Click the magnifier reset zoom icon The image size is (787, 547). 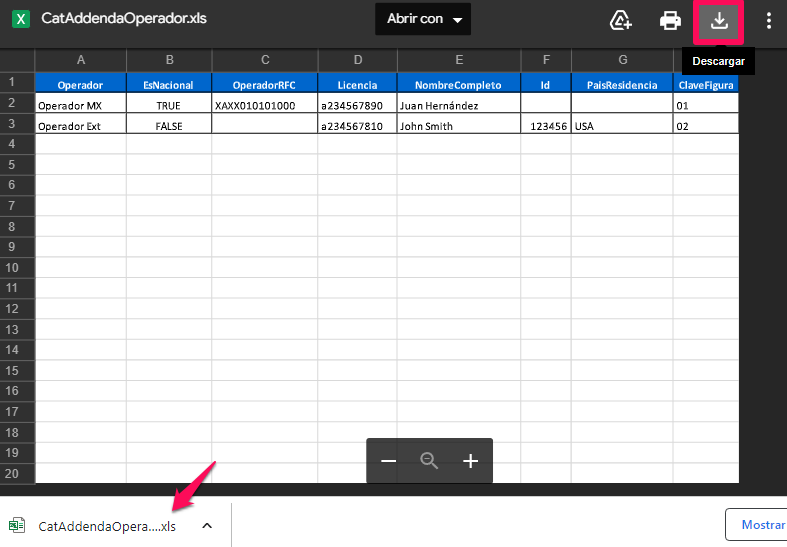430,461
